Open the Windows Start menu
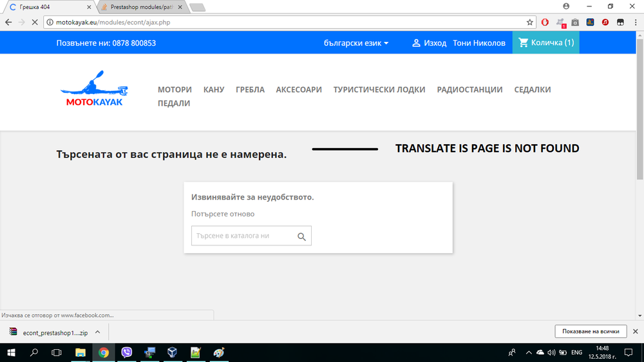This screenshot has height=362, width=644. pos(11,352)
